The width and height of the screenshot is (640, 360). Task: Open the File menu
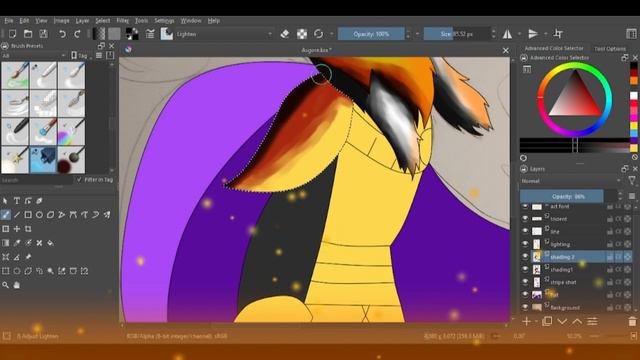[x=9, y=20]
